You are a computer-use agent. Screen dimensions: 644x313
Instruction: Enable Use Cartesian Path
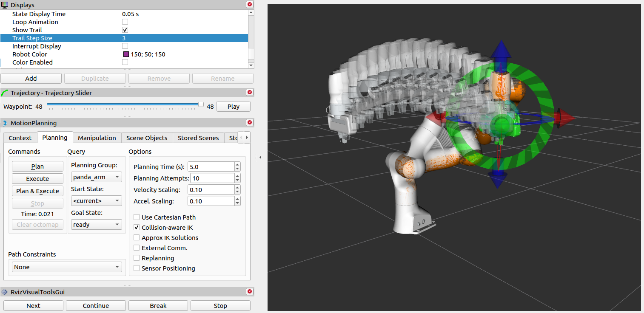pyautogui.click(x=137, y=217)
